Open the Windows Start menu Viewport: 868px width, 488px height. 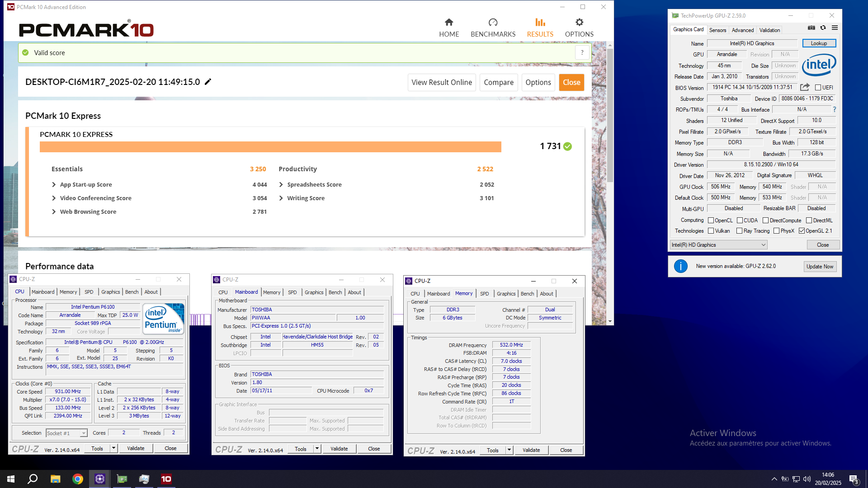(x=11, y=479)
